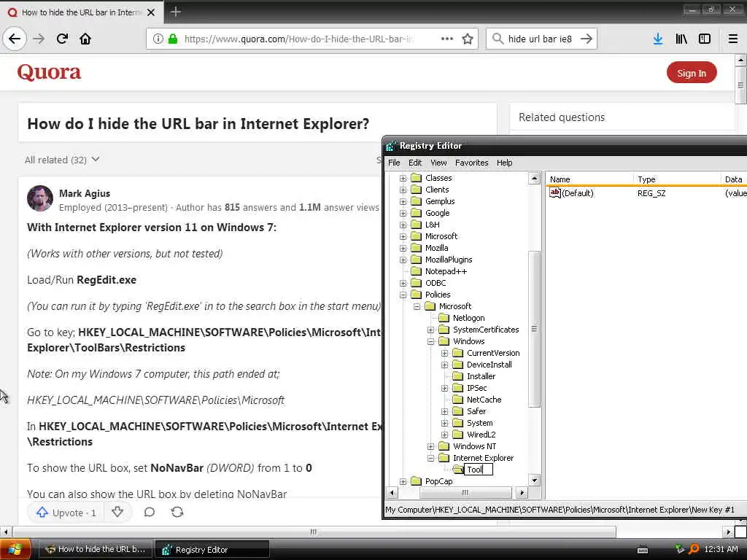Click the Quora logo
The height and width of the screenshot is (560, 747).
click(x=49, y=72)
